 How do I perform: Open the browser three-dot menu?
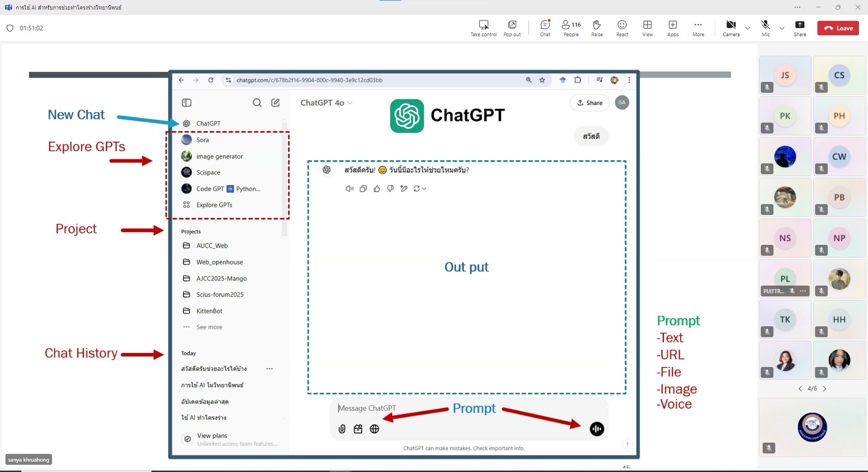point(629,80)
